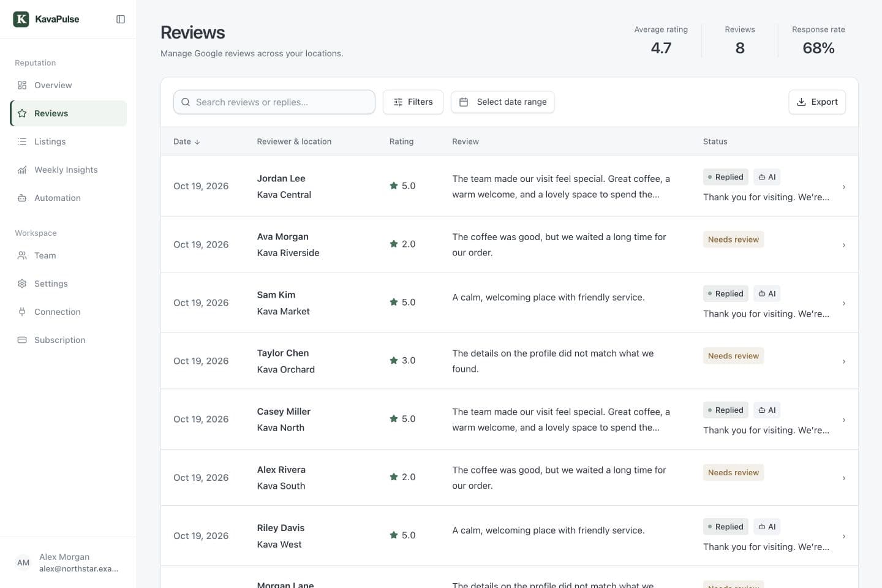Open Weekly Insights in the sidebar
This screenshot has height=588, width=882.
click(x=69, y=170)
